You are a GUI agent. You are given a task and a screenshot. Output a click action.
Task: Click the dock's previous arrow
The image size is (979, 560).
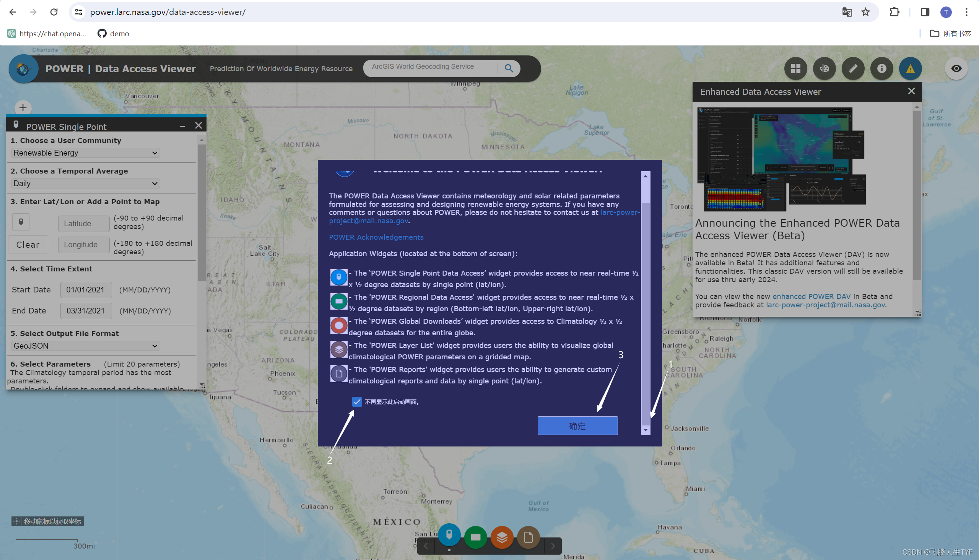(426, 546)
